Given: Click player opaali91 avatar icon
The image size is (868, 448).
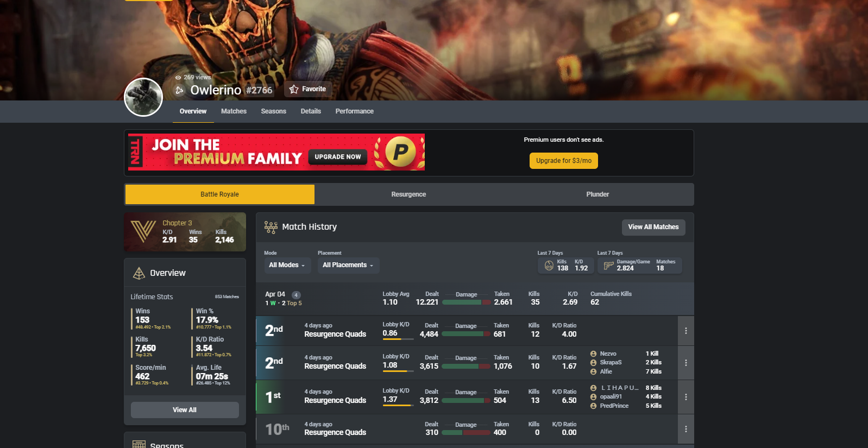Looking at the screenshot, I should (593, 397).
